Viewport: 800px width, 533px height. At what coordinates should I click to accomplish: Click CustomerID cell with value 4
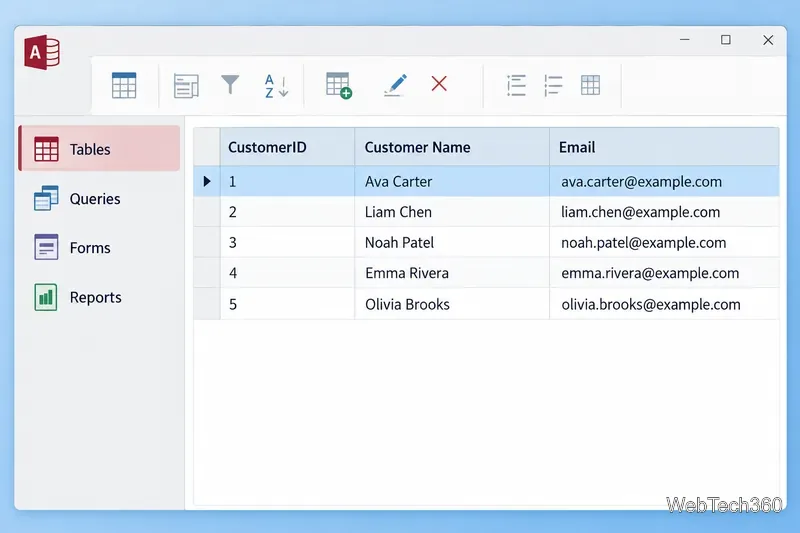pos(287,273)
